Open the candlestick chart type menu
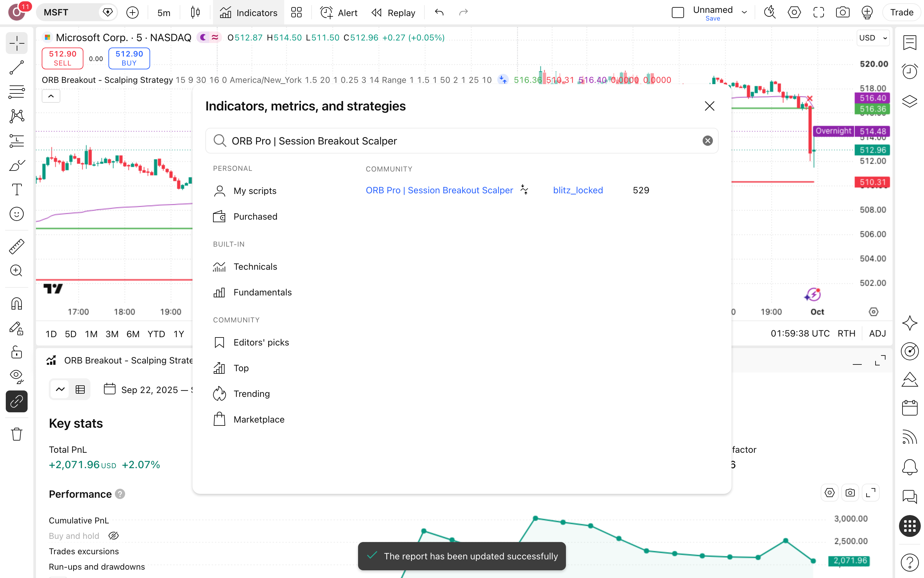 tap(195, 13)
